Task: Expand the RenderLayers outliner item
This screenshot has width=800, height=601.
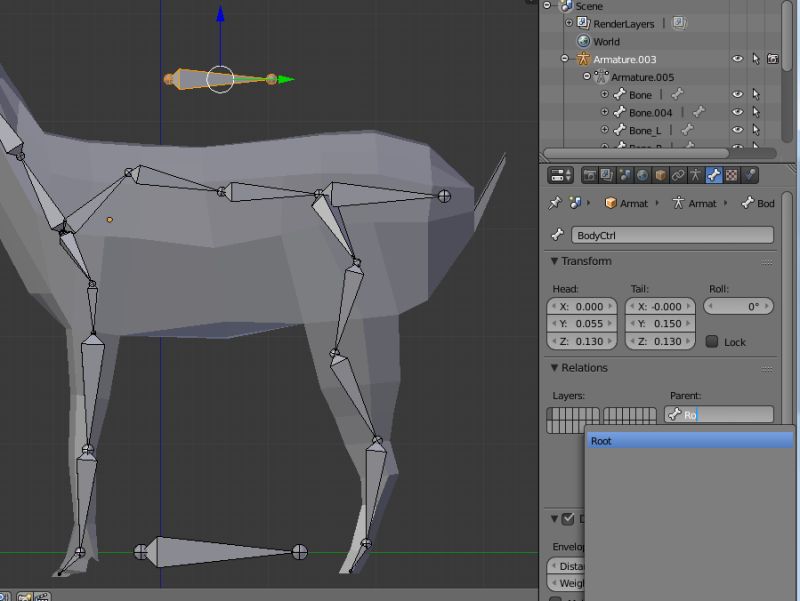Action: (567, 23)
